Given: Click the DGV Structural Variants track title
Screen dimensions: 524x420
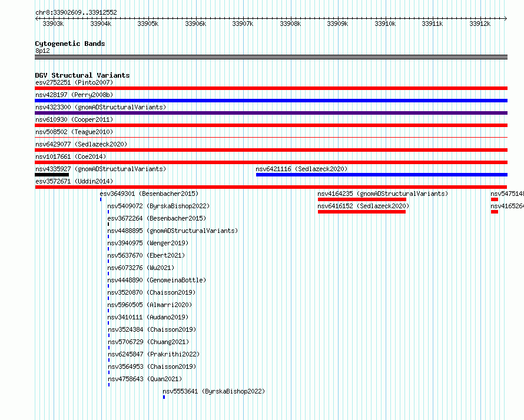Looking at the screenshot, I should coord(82,75).
